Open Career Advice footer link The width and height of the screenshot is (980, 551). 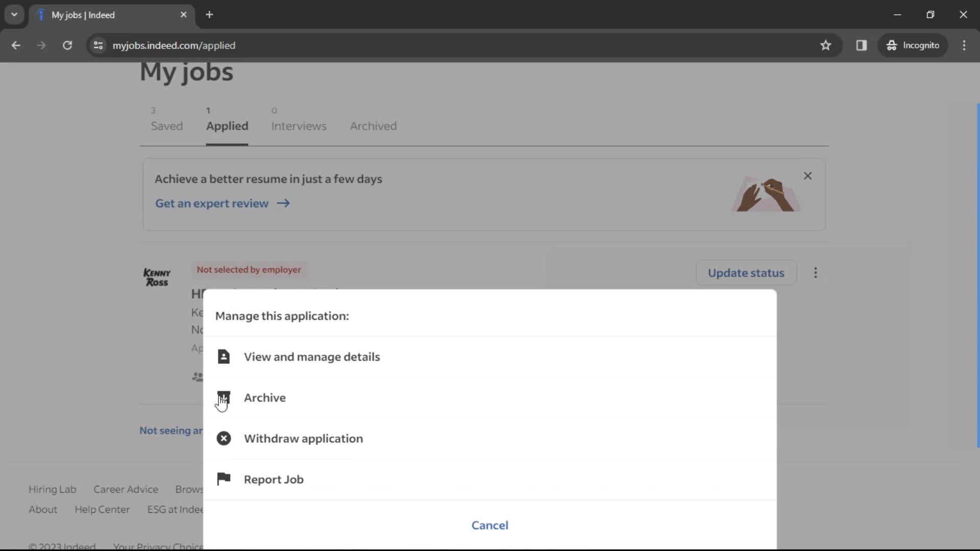click(x=126, y=489)
